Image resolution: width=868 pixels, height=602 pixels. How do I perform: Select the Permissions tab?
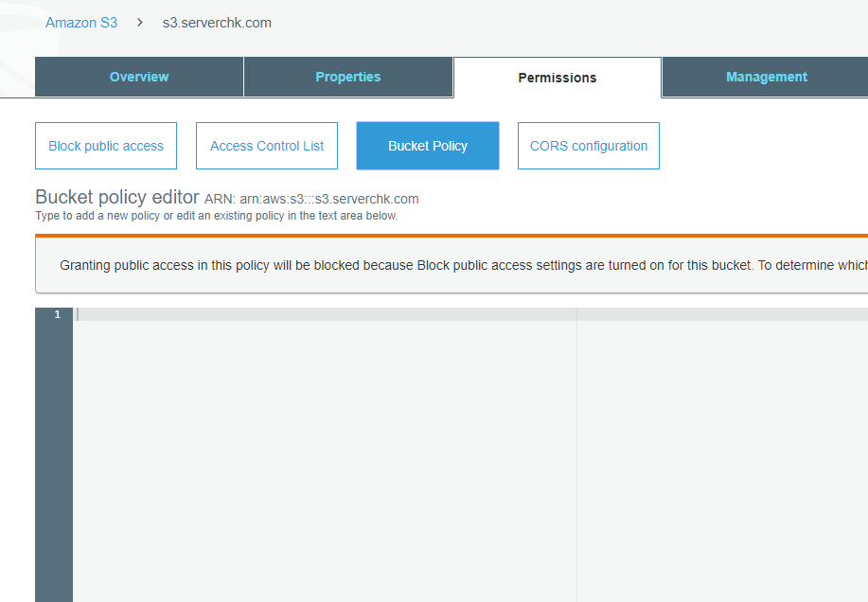(x=558, y=78)
